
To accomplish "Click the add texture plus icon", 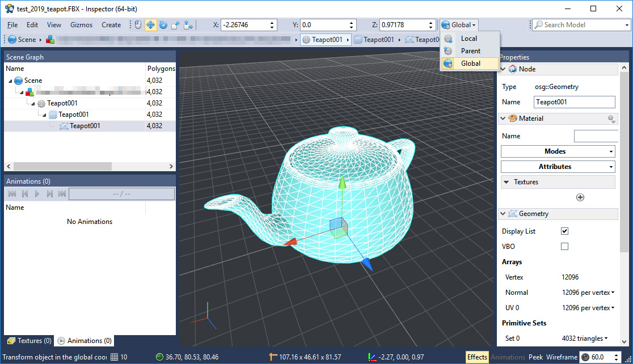I will point(580,197).
